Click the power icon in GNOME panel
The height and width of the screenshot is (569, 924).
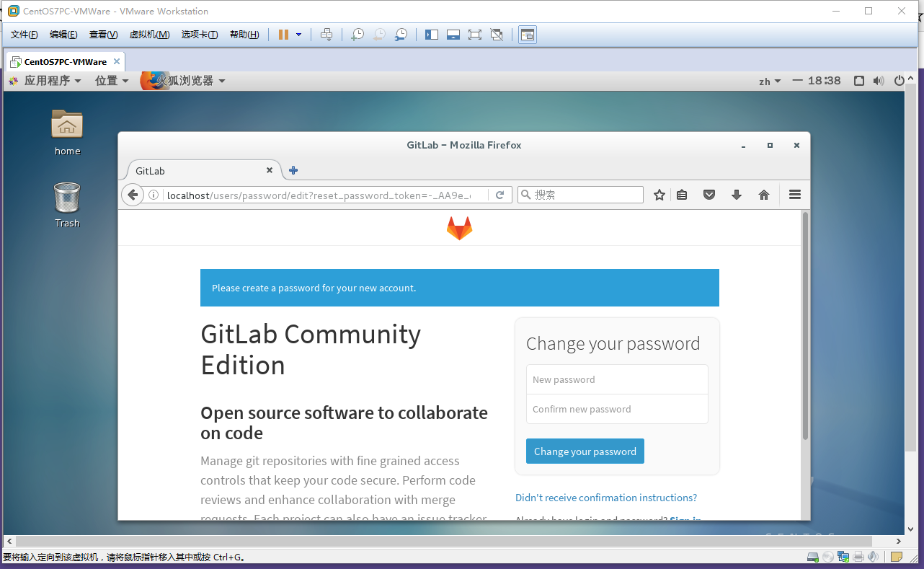(899, 81)
